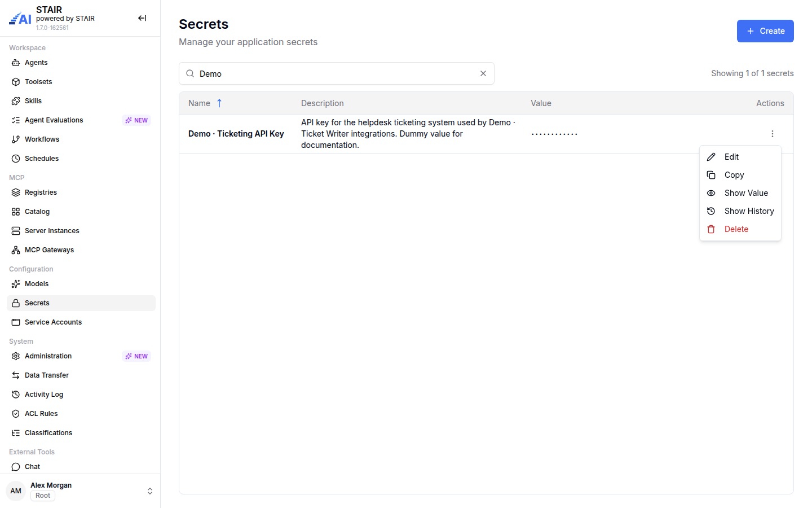812x508 pixels.
Task: Click the Agents robot icon
Action: click(16, 63)
